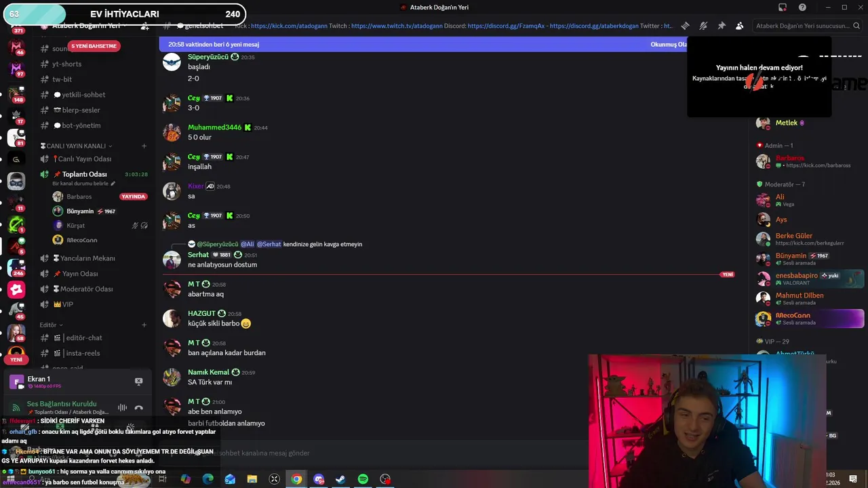Open the discord.gg/FzamqAx invite link
868x488 pixels.
tap(506, 26)
